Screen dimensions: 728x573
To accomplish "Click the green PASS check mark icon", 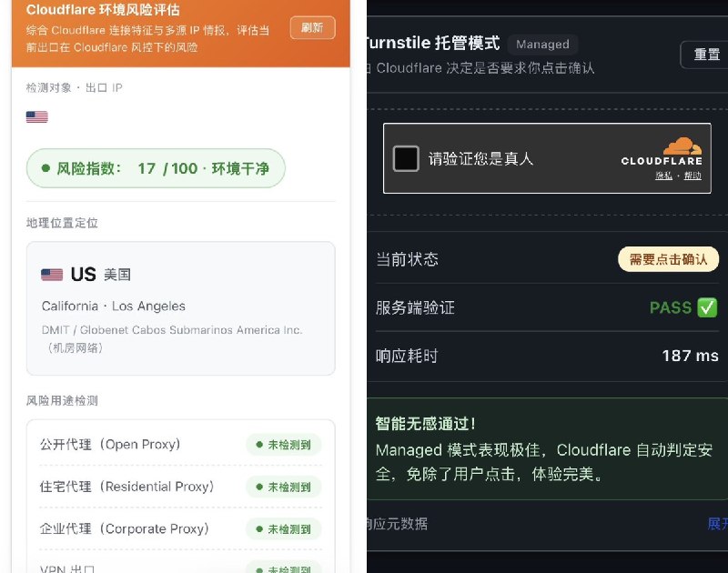I will click(x=707, y=307).
